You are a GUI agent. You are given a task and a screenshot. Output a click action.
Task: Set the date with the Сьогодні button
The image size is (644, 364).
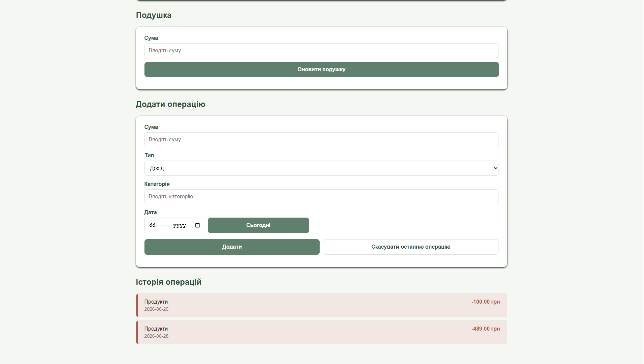(x=258, y=225)
